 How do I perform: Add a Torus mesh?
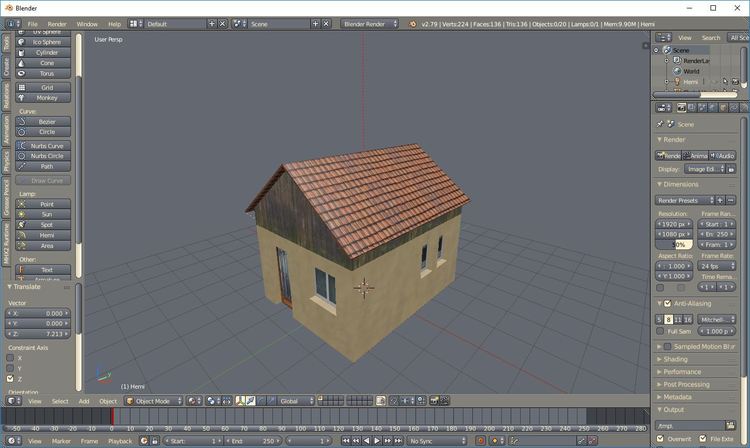coord(43,74)
